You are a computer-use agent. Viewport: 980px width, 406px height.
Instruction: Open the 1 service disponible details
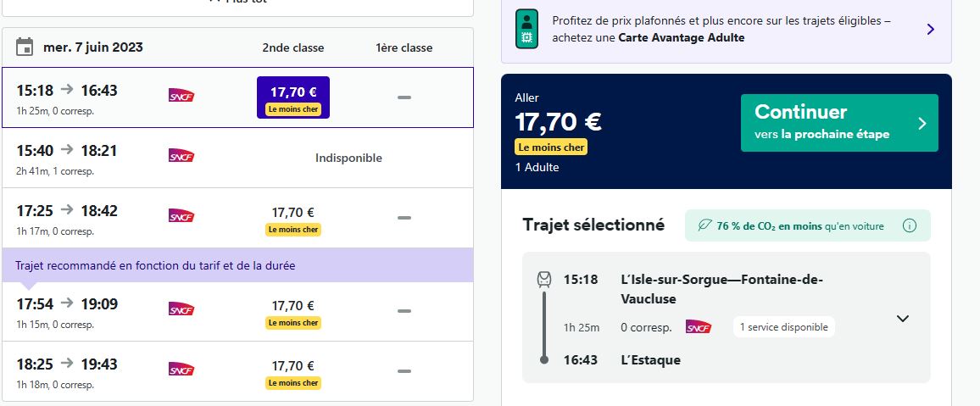784,326
